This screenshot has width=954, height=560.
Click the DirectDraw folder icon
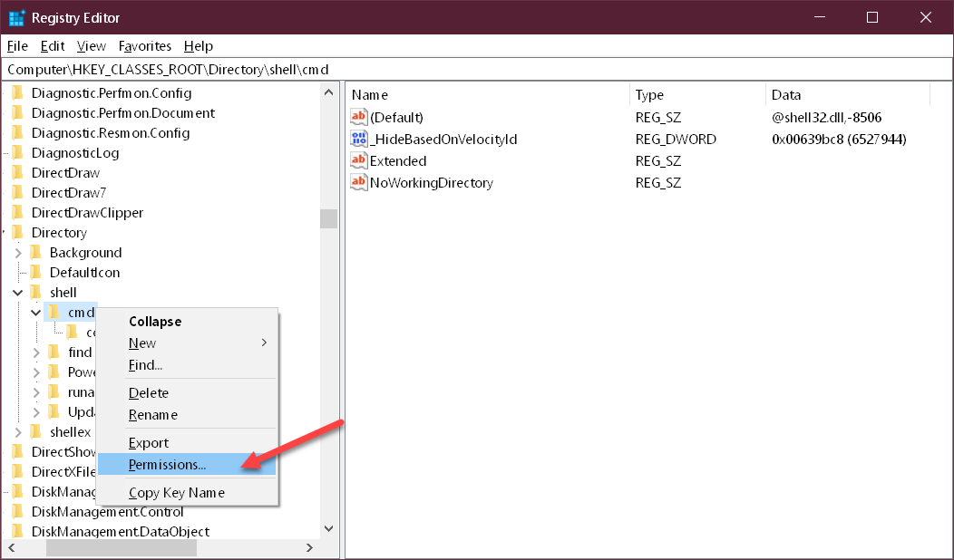coord(17,173)
